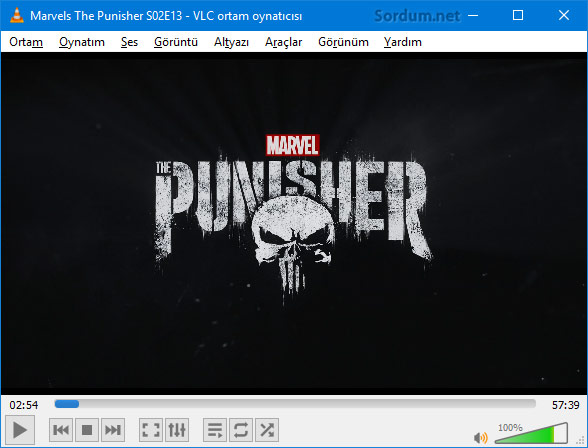The width and height of the screenshot is (588, 448).
Task: Close the VLC media player window
Action: [564, 15]
